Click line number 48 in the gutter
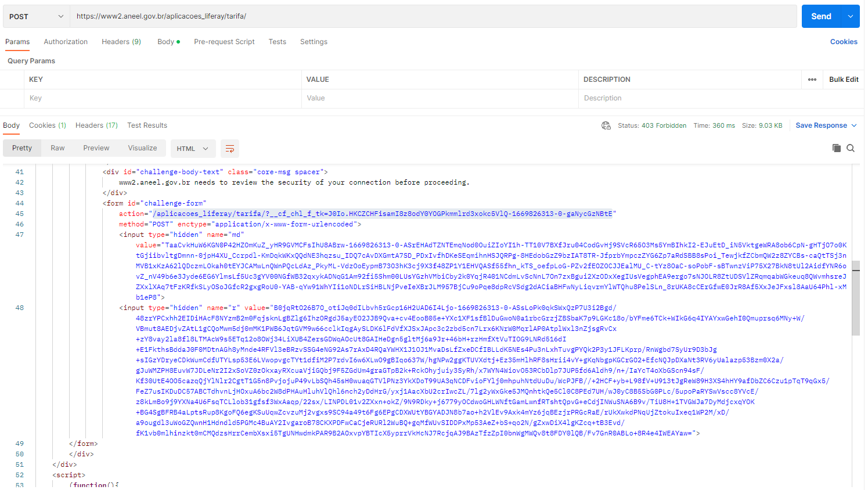The width and height of the screenshot is (868, 490). coord(20,308)
